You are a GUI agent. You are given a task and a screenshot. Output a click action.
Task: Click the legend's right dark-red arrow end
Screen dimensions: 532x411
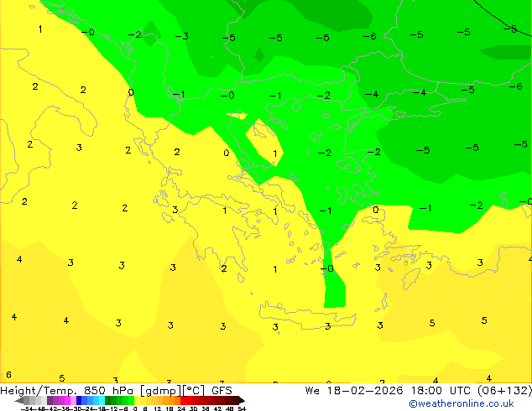pos(242,400)
